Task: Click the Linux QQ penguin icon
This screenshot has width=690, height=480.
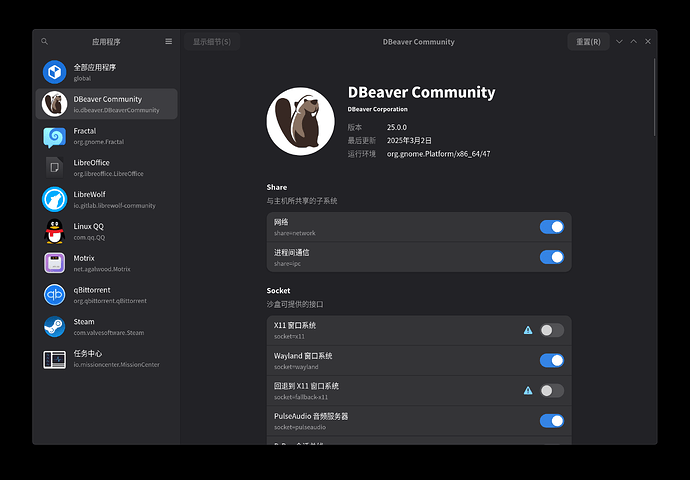Action: point(55,231)
